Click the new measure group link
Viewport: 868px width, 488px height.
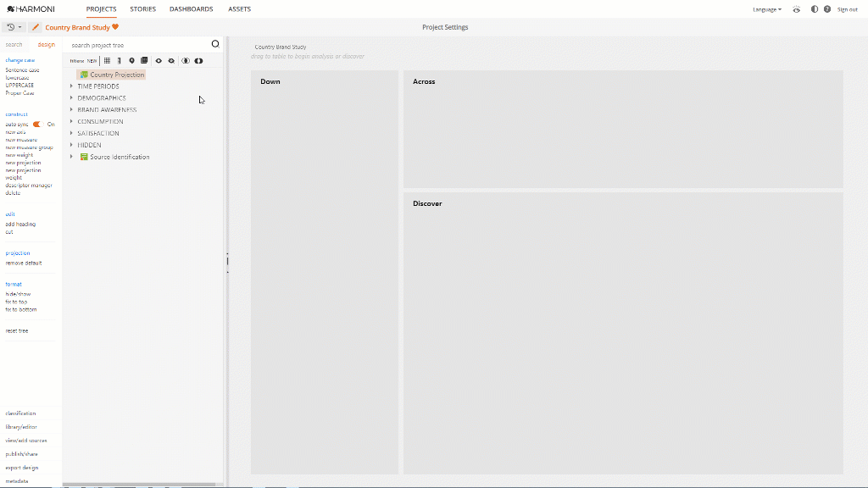click(29, 147)
